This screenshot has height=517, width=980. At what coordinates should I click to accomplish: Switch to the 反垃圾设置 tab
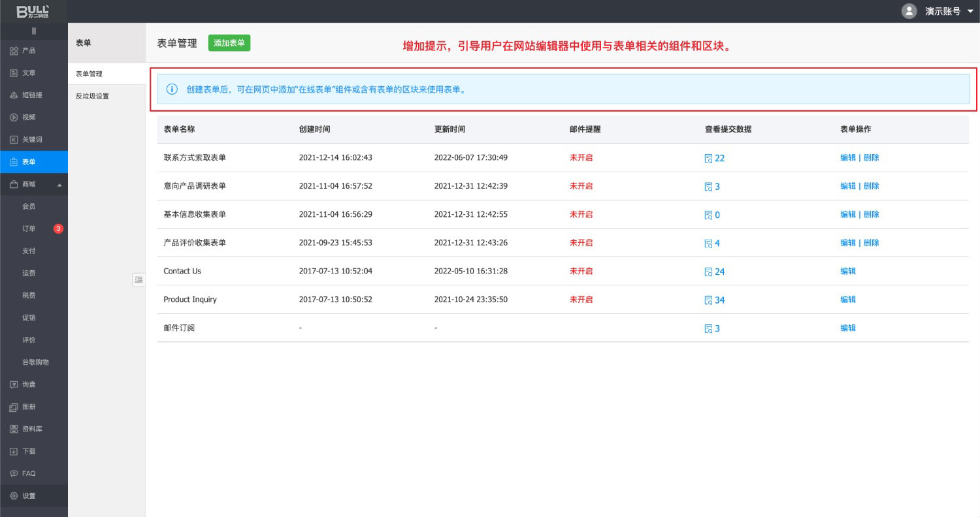click(92, 96)
